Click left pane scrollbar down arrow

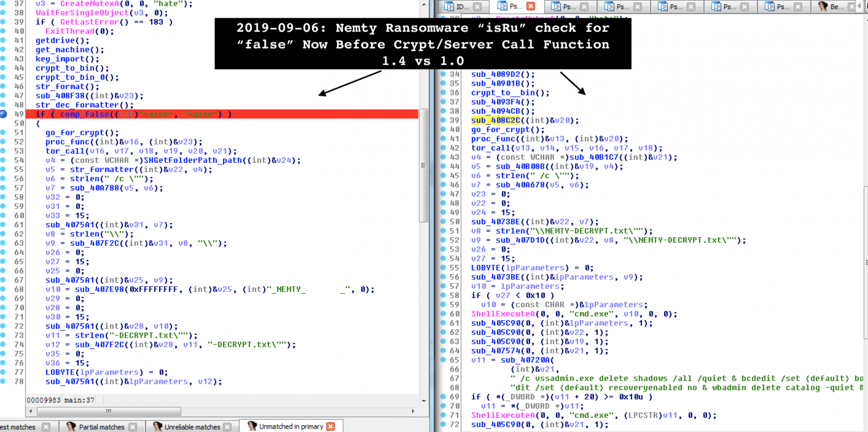pyautogui.click(x=424, y=401)
